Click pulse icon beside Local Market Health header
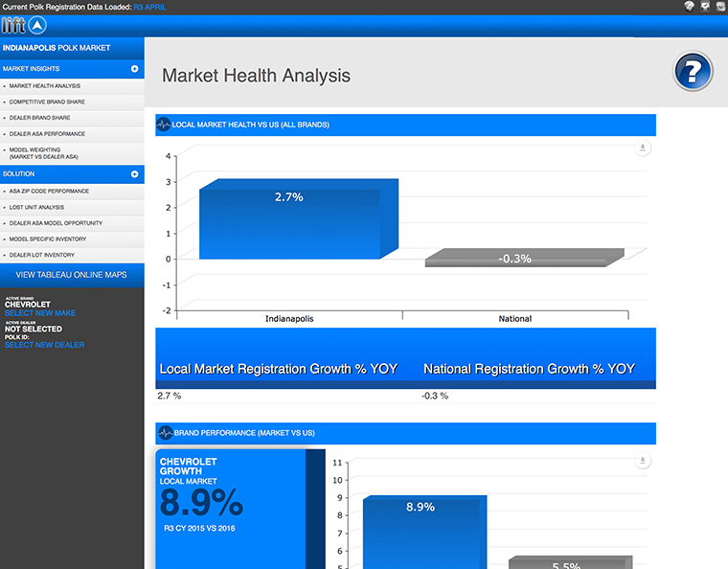 click(164, 125)
